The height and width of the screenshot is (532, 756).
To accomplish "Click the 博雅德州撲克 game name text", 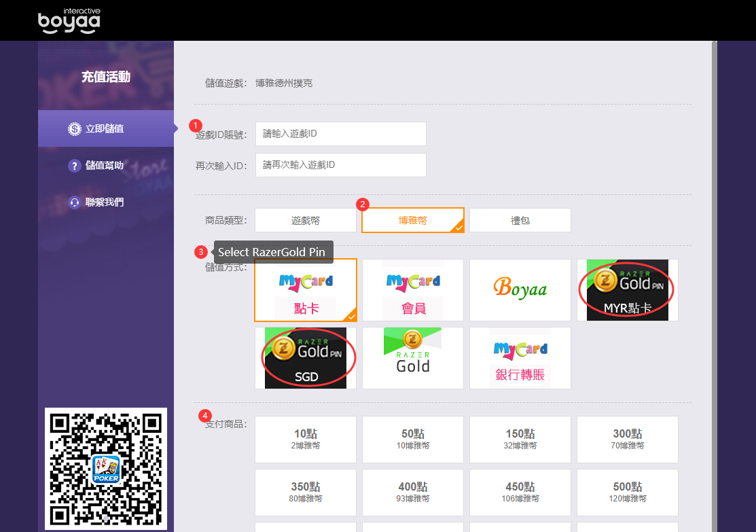I will 284,83.
